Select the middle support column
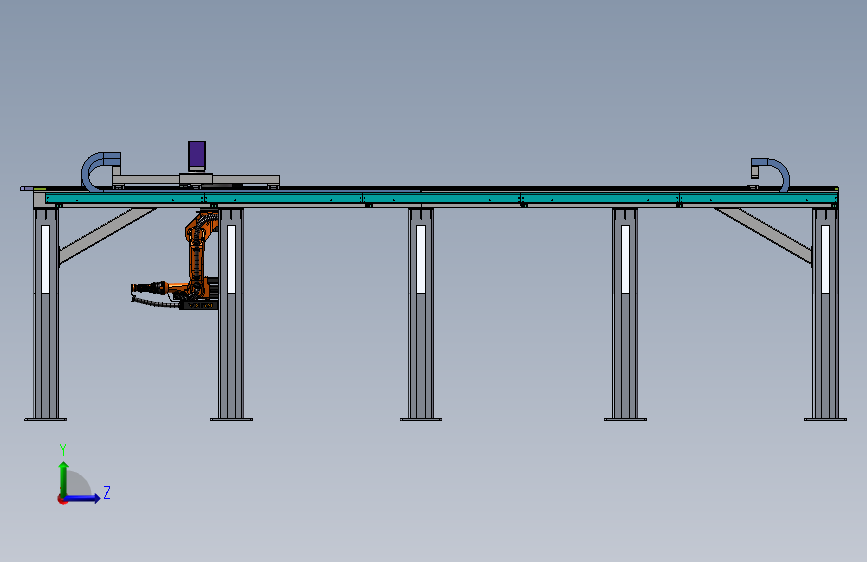Viewport: 867px width, 562px height. click(421, 313)
